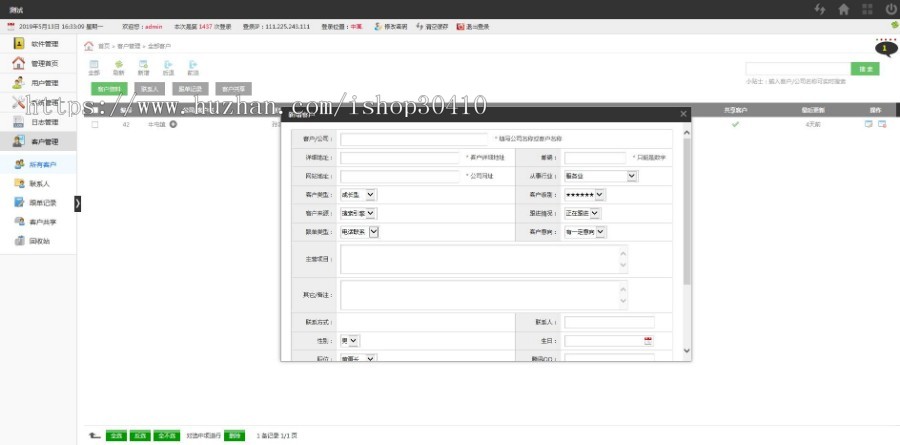The image size is (900, 445).
Task: Open 管理首页 with house icon in sidebar
Action: 38,63
